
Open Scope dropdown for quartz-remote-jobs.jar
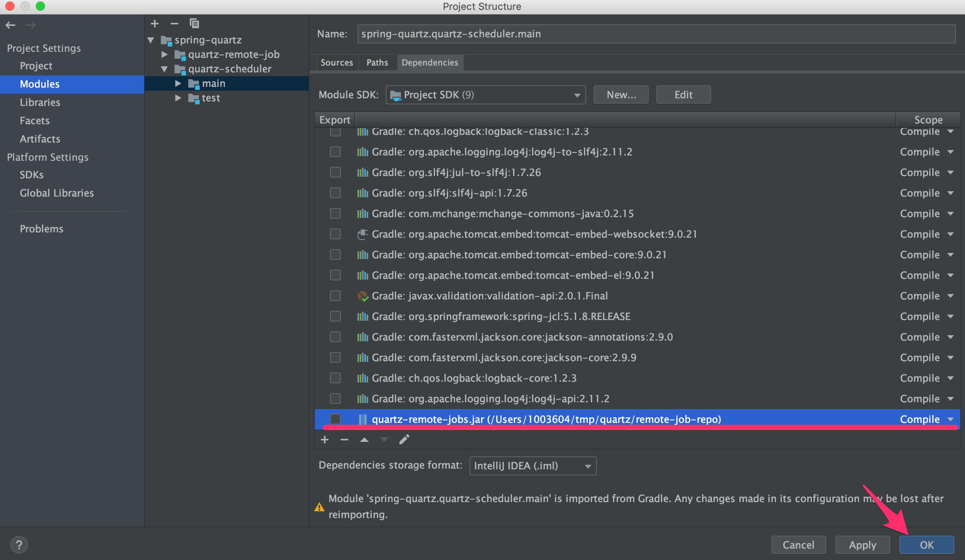click(x=950, y=419)
